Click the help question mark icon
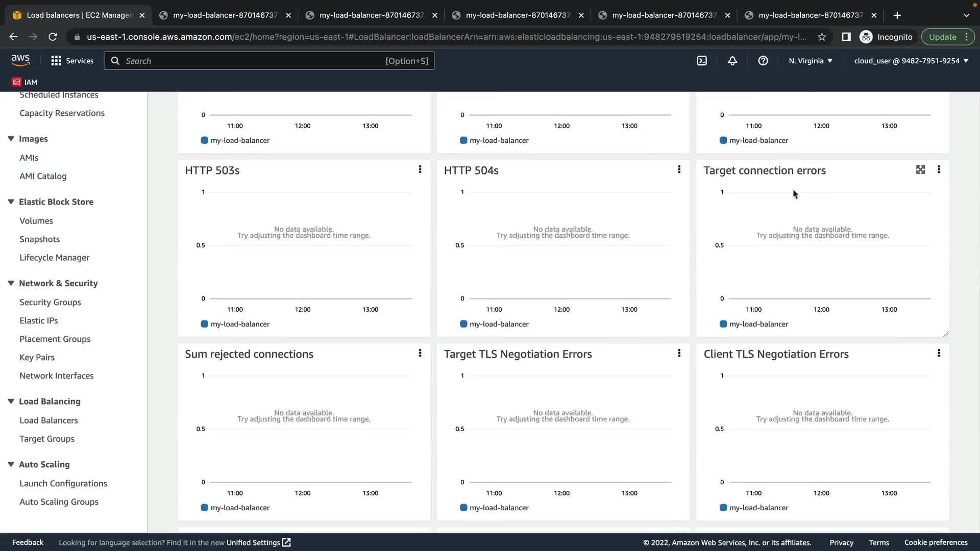The height and width of the screenshot is (551, 980). coord(763,61)
